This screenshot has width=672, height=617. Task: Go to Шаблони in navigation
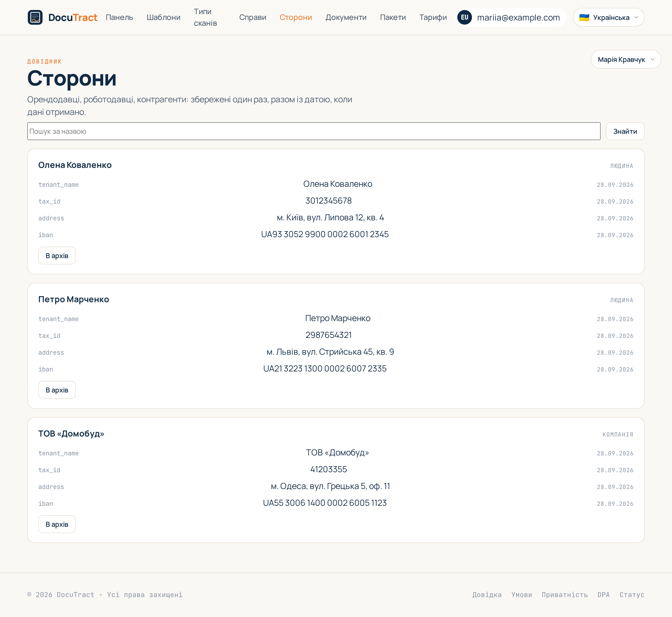click(163, 17)
